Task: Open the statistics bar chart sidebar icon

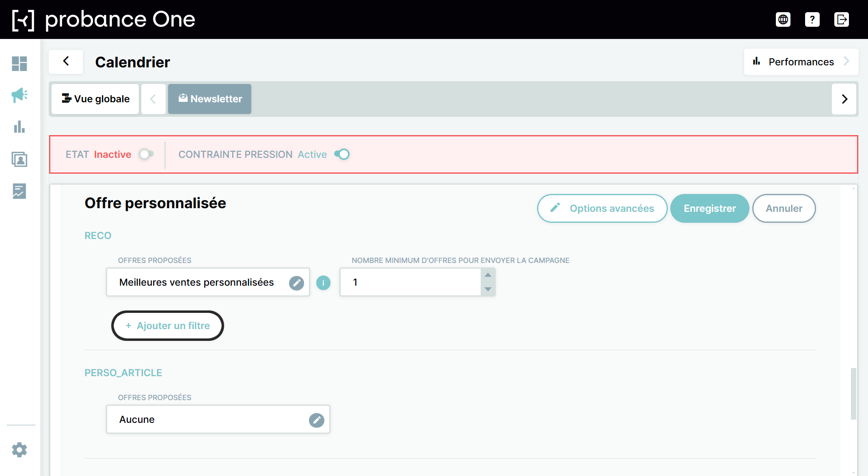Action: coord(19,127)
